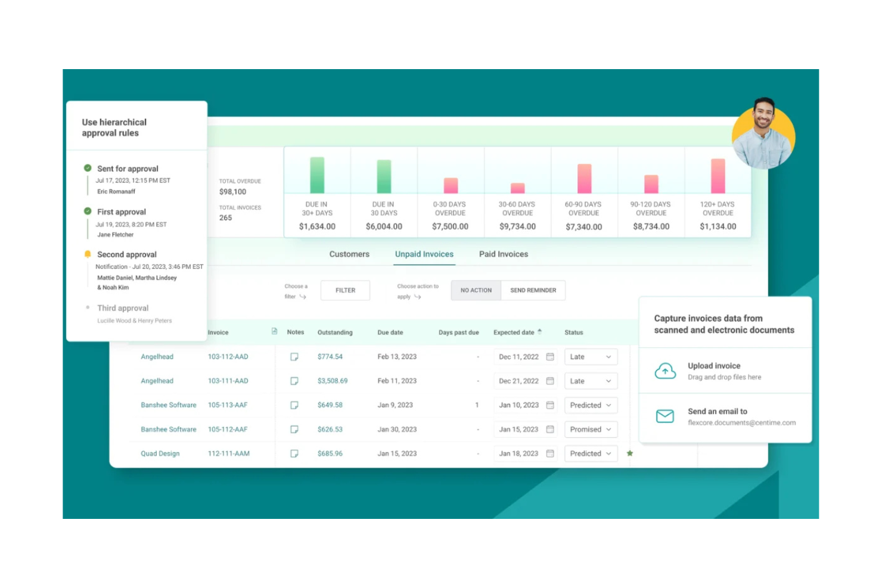Click the attachment icon in the Invoice column header
The height and width of the screenshot is (588, 882).
point(274,332)
